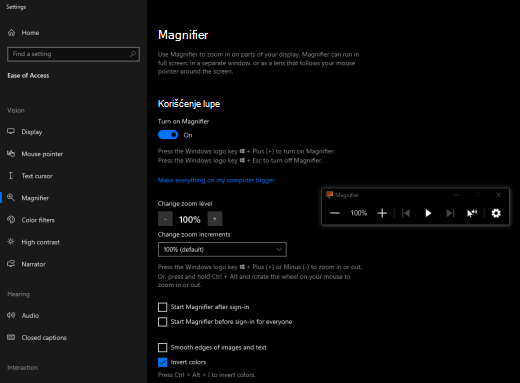Click the search magnifying glass in Find a setting
The width and height of the screenshot is (520, 383).
point(133,54)
